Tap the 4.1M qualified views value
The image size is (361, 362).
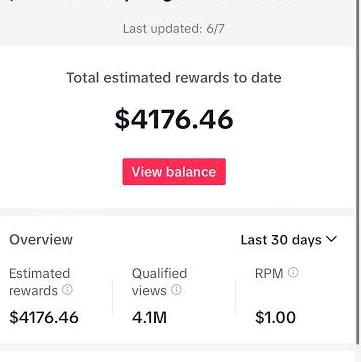pos(149,318)
